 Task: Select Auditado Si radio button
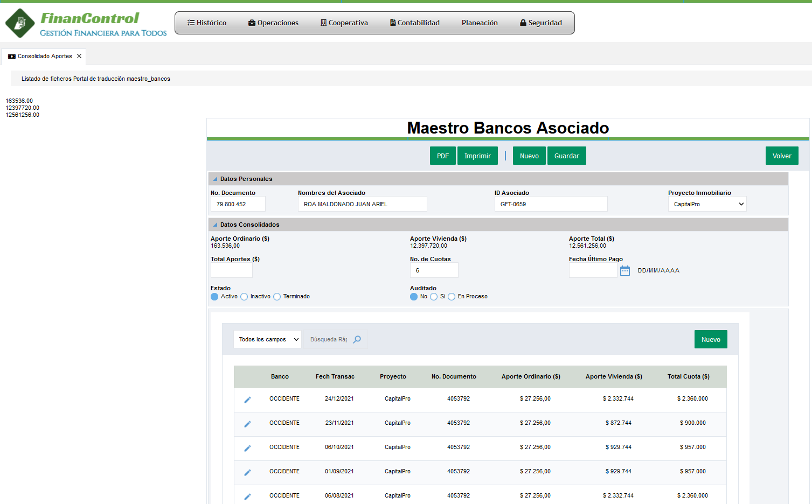[x=434, y=297]
